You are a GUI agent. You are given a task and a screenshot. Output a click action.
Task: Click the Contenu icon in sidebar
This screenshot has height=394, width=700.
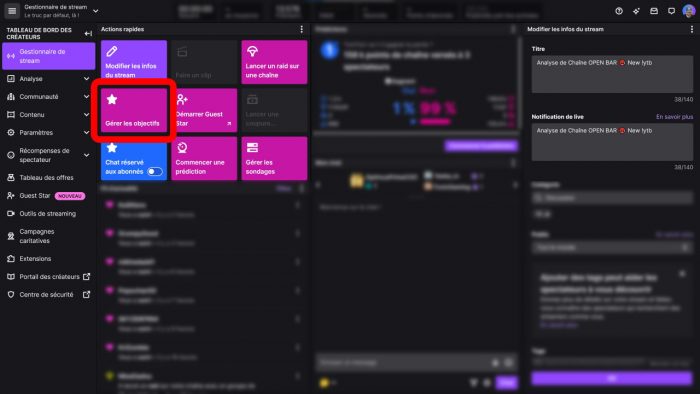(x=11, y=115)
